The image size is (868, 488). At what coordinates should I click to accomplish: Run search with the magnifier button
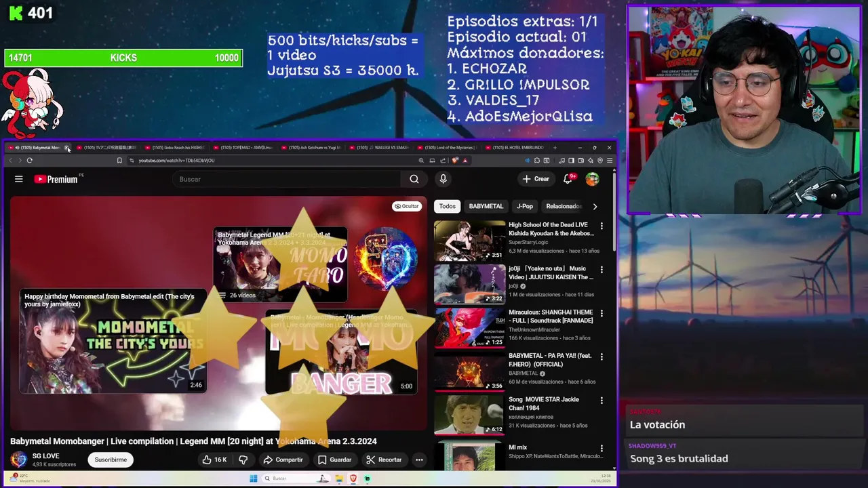pos(414,179)
